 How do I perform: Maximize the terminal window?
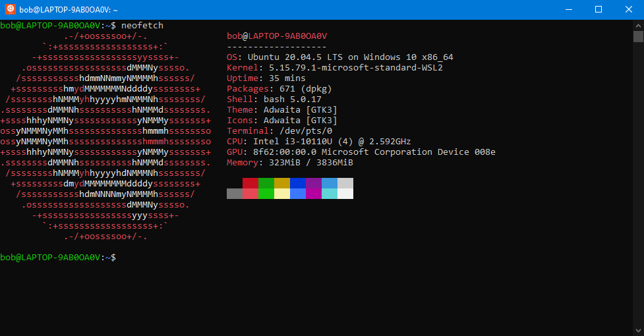pos(599,9)
